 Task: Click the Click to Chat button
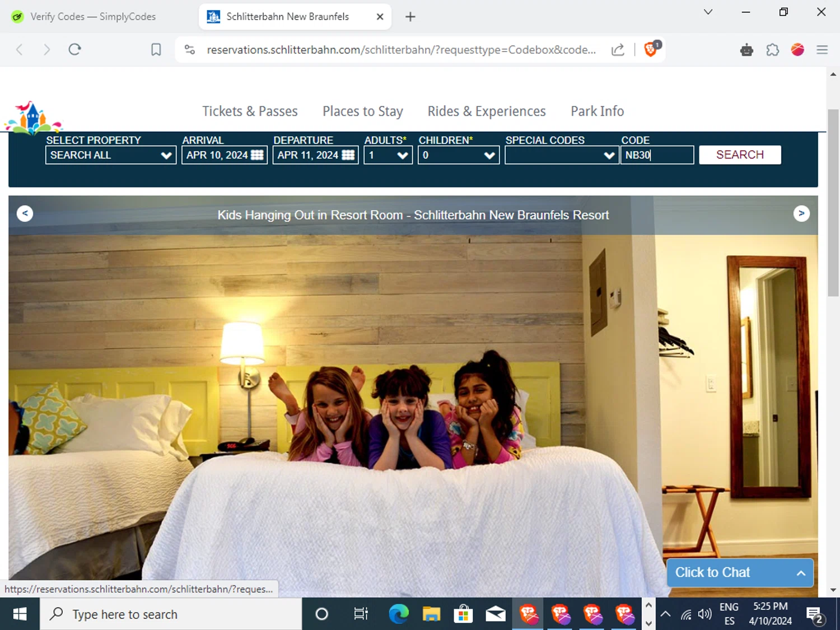pyautogui.click(x=740, y=572)
